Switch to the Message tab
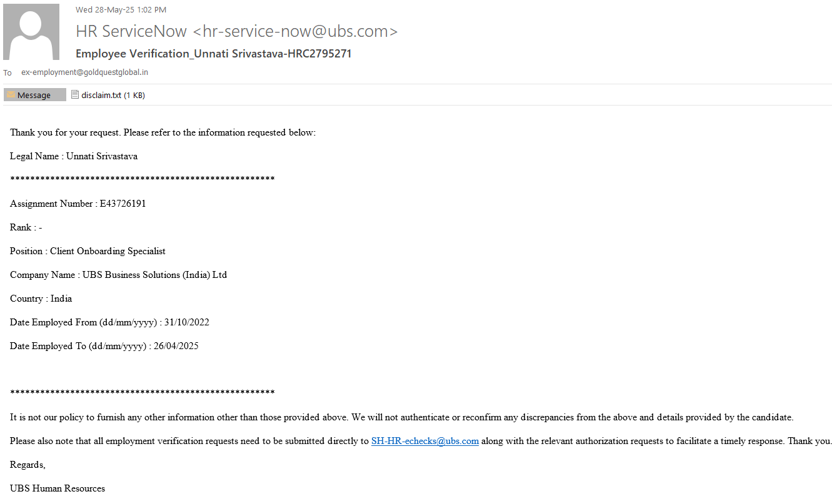Viewport: 832px width, 504px height. 34,95
